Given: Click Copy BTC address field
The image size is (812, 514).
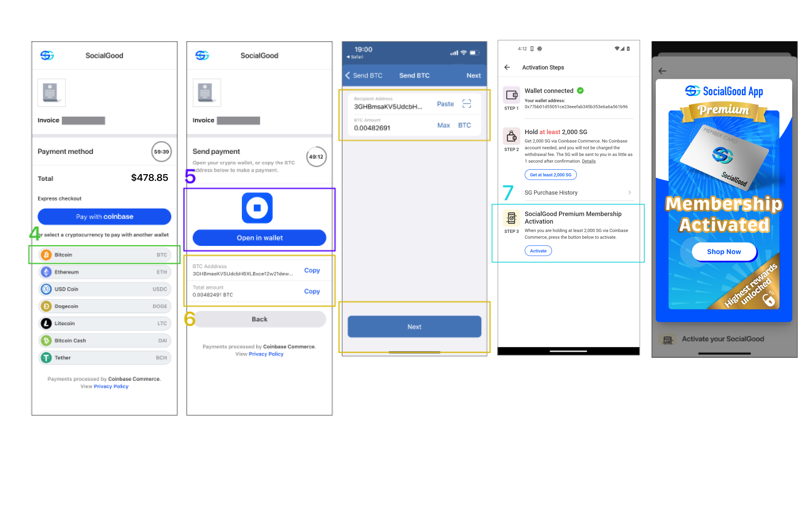Looking at the screenshot, I should coord(312,270).
